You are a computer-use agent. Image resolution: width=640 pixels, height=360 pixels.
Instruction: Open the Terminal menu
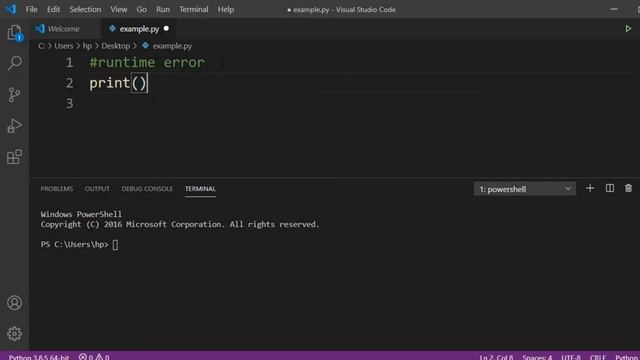[194, 9]
